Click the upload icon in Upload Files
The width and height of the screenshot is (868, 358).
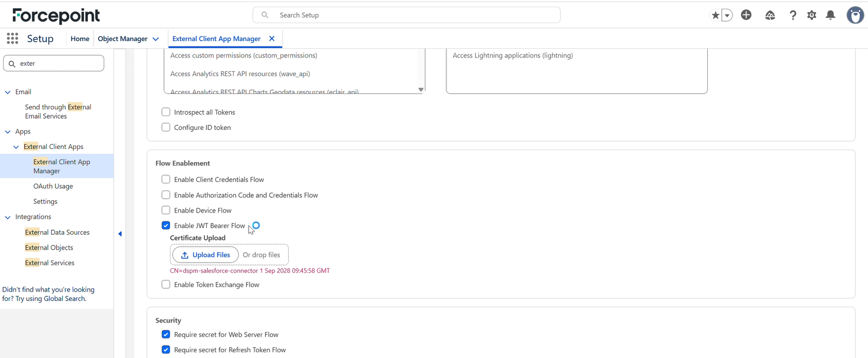point(185,255)
